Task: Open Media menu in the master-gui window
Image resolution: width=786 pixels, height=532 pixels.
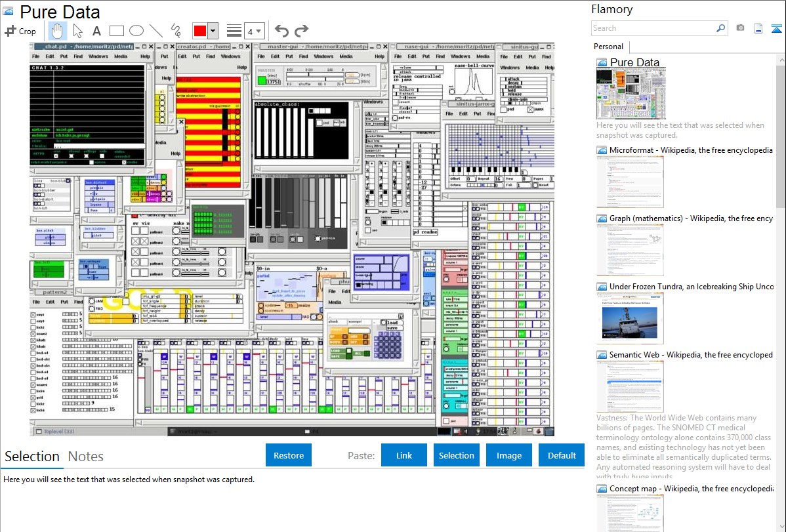Action: click(346, 56)
